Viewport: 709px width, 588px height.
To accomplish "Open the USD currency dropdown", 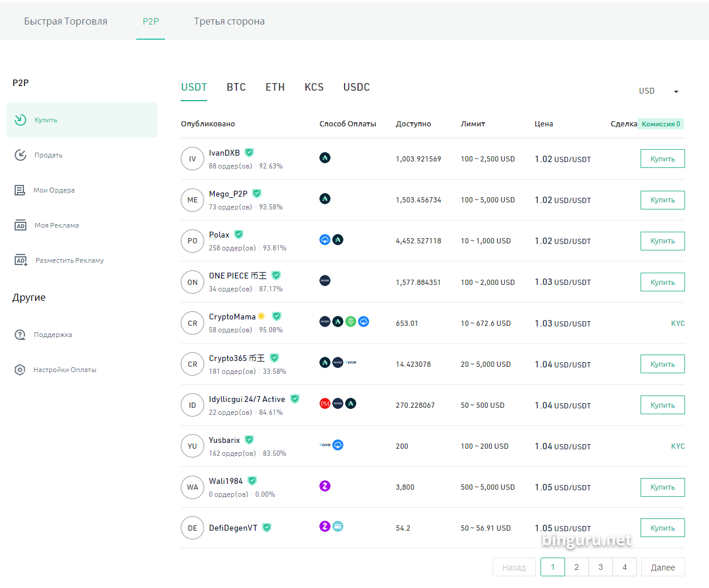I will pyautogui.click(x=659, y=91).
